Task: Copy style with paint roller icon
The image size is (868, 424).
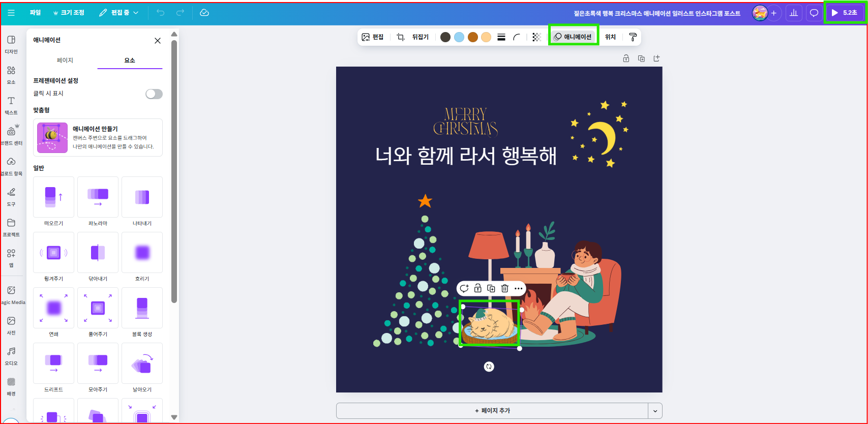Action: (x=633, y=37)
